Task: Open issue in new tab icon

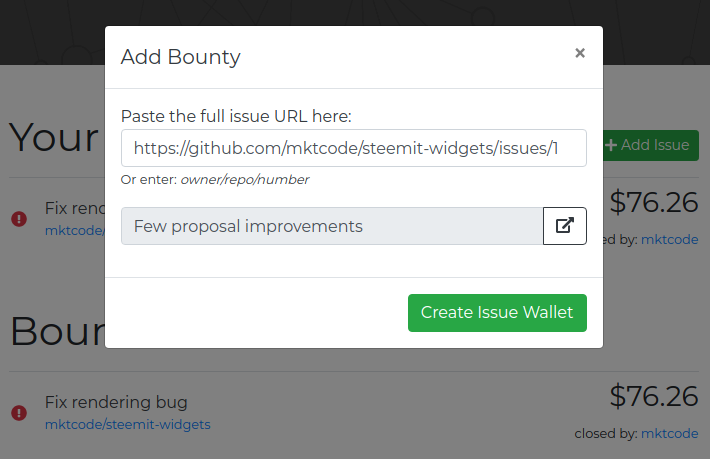Action: click(x=565, y=226)
